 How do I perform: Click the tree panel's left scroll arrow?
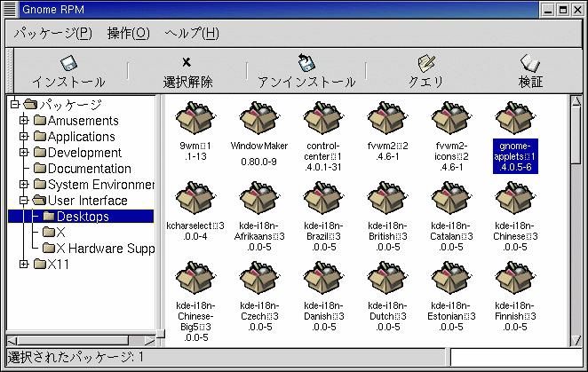coord(12,341)
